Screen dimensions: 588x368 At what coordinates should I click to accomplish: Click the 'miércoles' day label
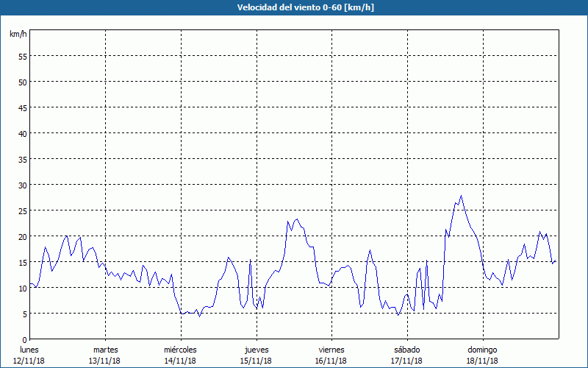pyautogui.click(x=180, y=350)
